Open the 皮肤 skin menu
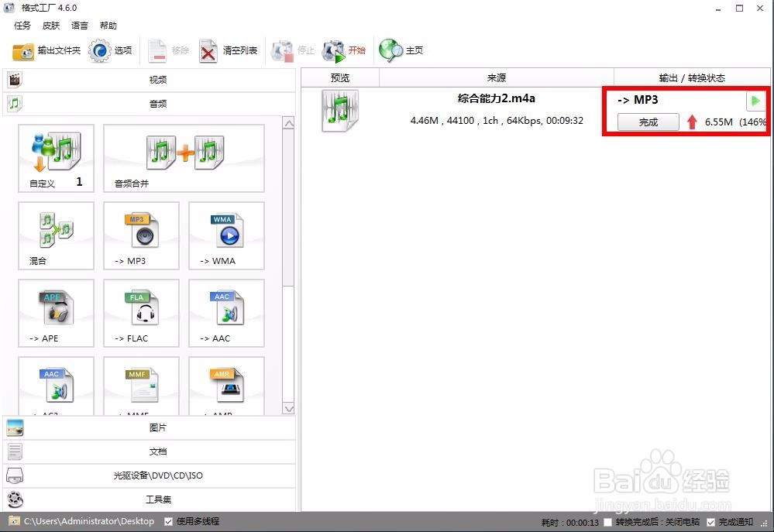 point(51,26)
